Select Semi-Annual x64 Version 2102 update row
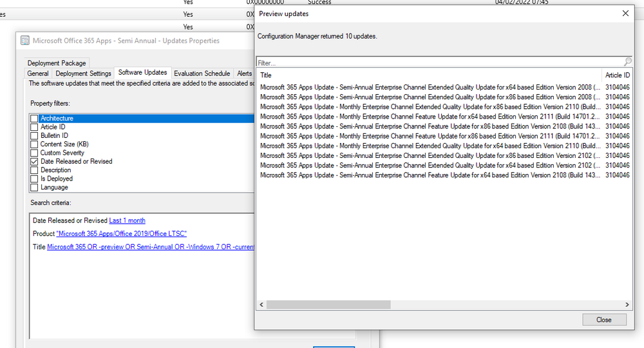 click(445, 165)
